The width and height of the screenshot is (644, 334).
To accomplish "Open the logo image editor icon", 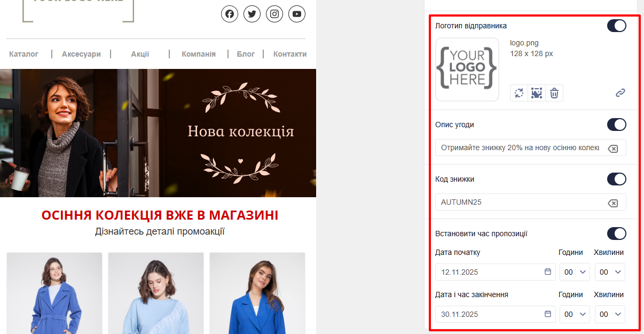I will point(537,93).
